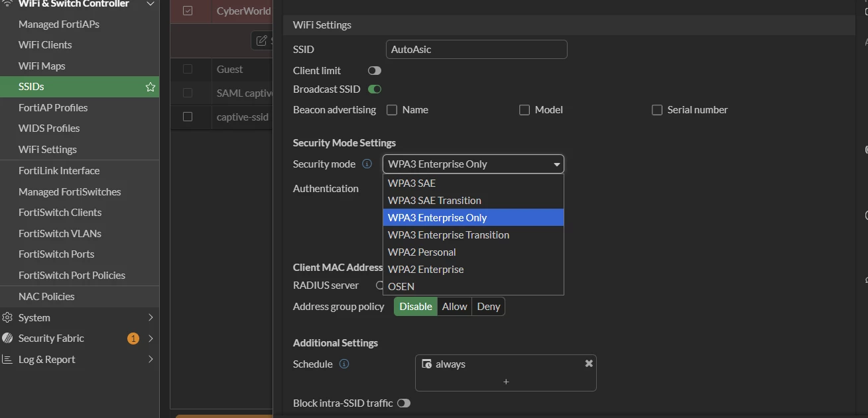Click the Security Fabric icon
868x418 pixels.
coord(8,338)
